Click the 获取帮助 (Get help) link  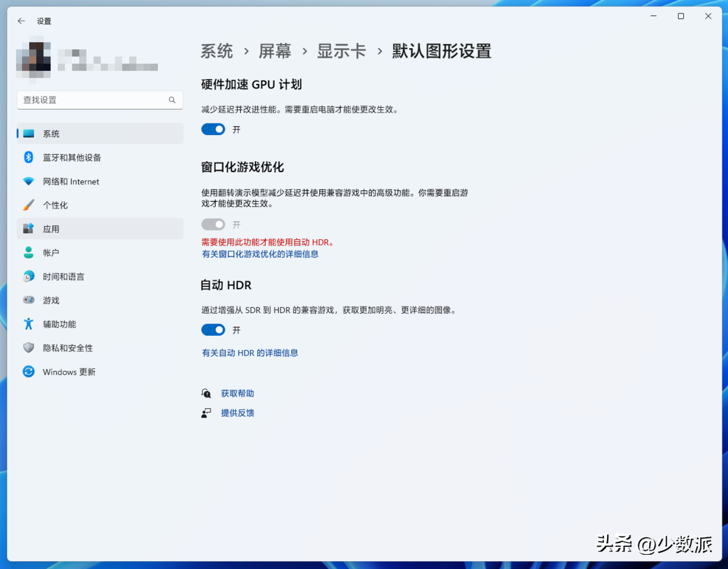click(x=237, y=394)
